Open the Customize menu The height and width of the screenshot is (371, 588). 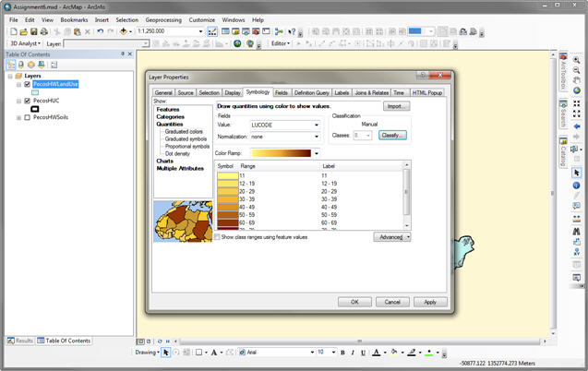pyautogui.click(x=202, y=20)
